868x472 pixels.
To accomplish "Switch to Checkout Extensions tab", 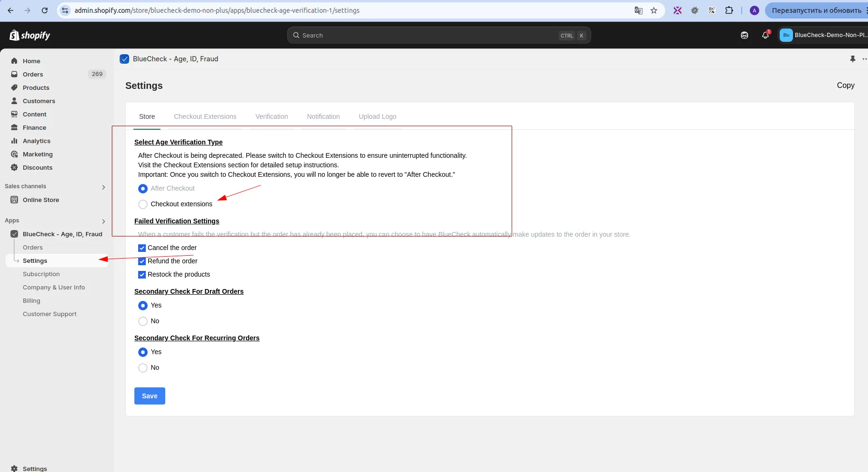I will [205, 116].
